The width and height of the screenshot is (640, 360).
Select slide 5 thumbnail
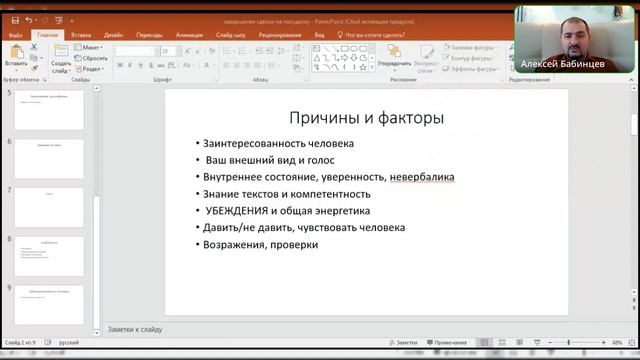pyautogui.click(x=49, y=110)
